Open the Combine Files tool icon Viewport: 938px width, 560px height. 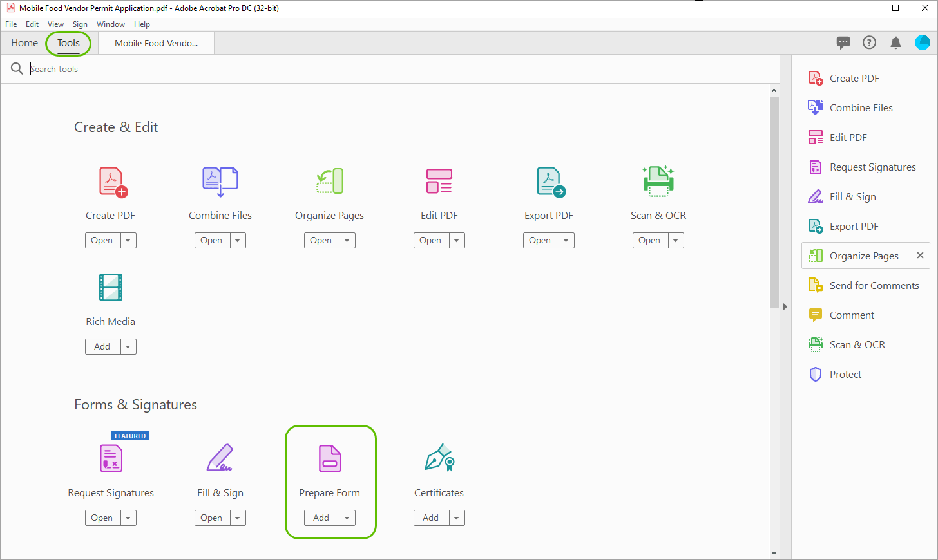tap(220, 181)
